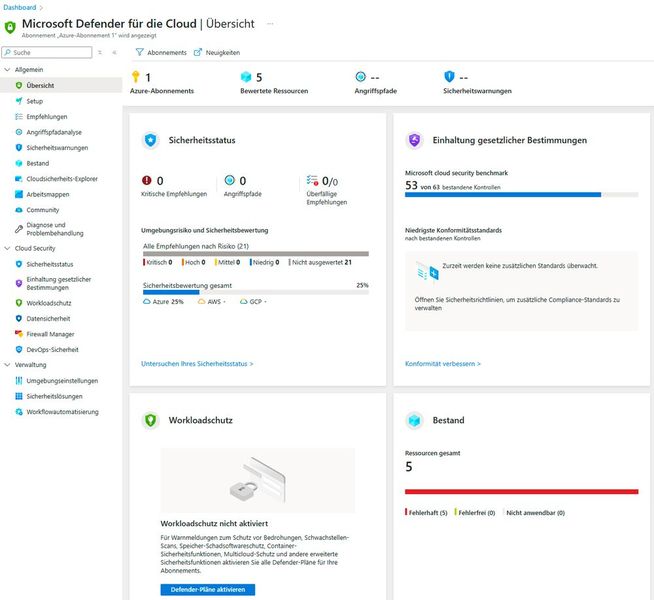Click the Datensicherheit icon
The height and width of the screenshot is (600, 654).
pyautogui.click(x=19, y=319)
